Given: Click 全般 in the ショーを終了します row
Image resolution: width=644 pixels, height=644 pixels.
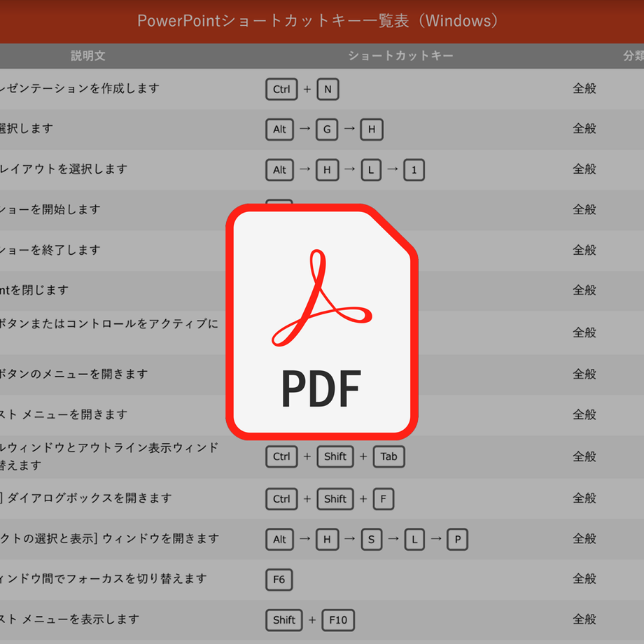Looking at the screenshot, I should (584, 250).
